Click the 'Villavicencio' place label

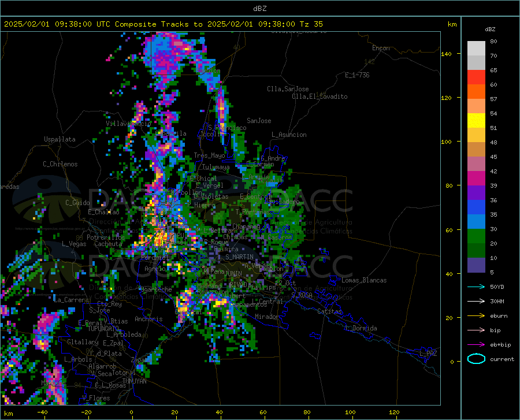click(128, 124)
